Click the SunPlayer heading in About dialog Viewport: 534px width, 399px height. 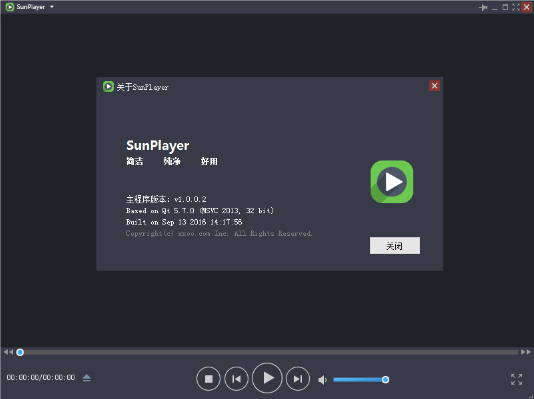click(158, 146)
